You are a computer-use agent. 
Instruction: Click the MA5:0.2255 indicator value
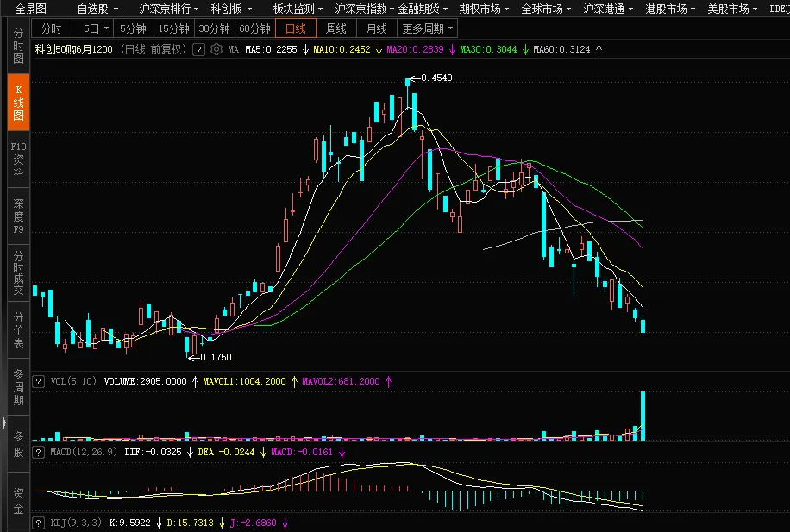(x=271, y=49)
